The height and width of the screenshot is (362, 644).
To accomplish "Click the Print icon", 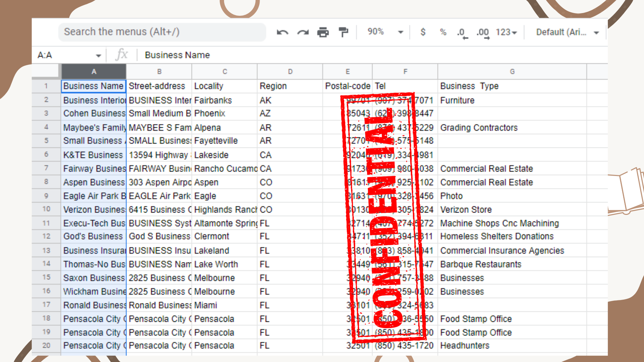I will [x=323, y=32].
